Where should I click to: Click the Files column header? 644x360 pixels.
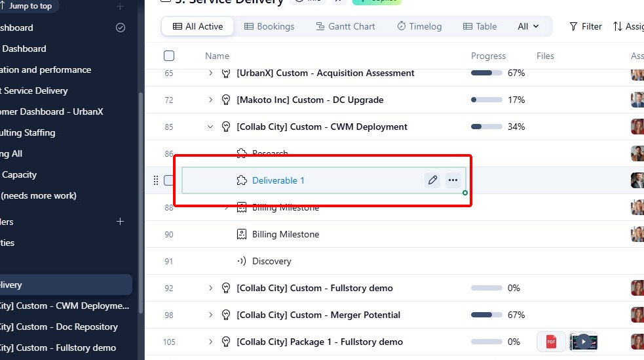(545, 56)
